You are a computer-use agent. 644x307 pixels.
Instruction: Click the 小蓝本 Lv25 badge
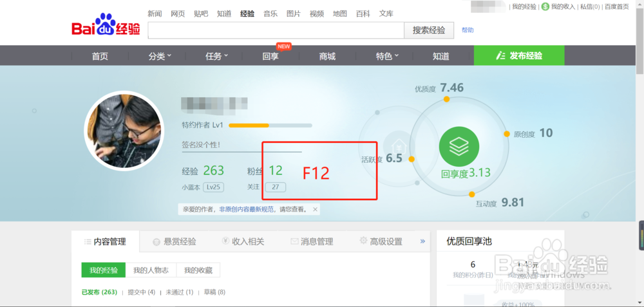[x=213, y=187]
